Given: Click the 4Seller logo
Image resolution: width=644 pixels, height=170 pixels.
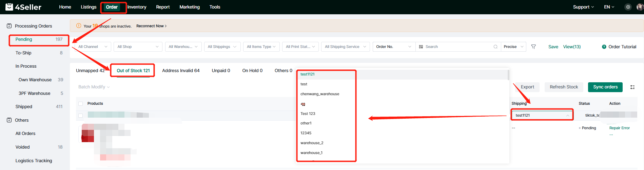Looking at the screenshot, I should point(23,7).
